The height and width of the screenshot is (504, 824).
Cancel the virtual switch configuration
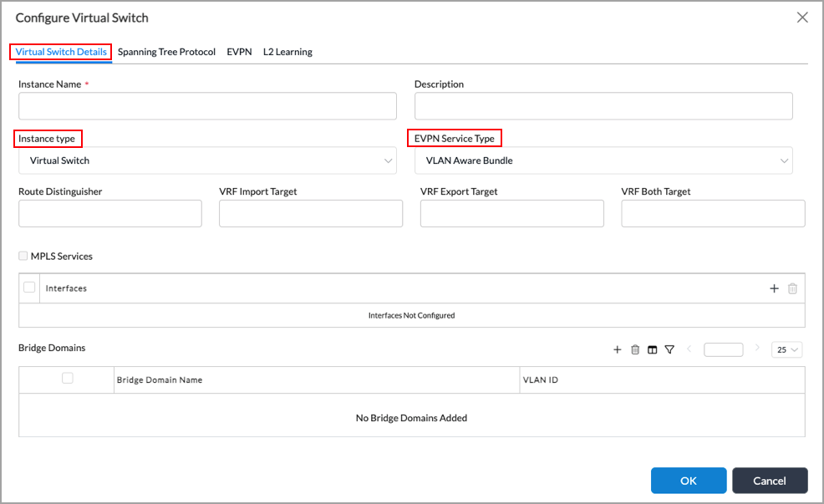[x=769, y=481]
